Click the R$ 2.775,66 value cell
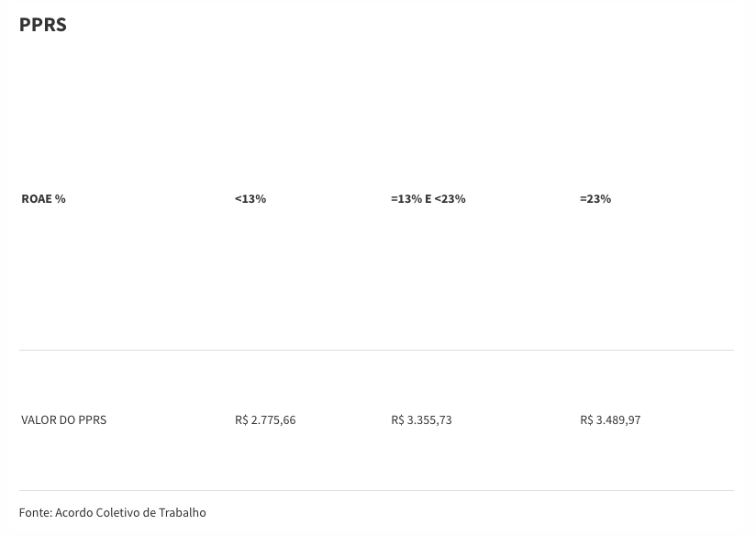756x536 pixels. 265,420
